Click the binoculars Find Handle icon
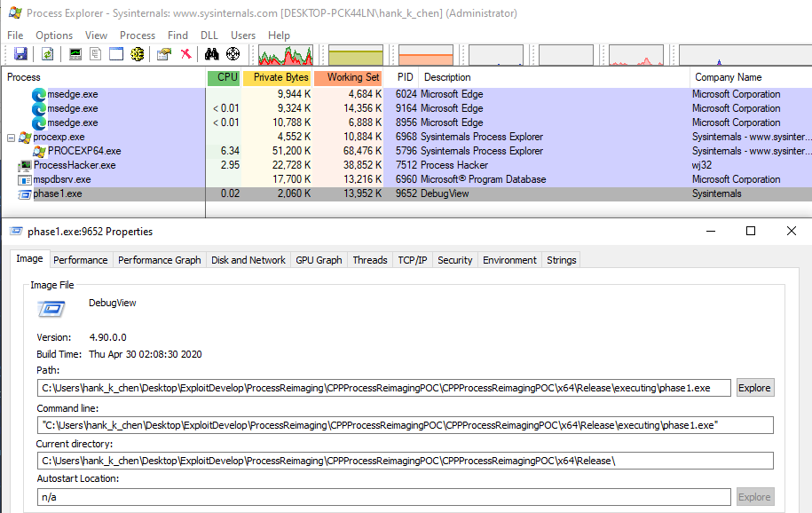812x513 pixels. click(212, 54)
